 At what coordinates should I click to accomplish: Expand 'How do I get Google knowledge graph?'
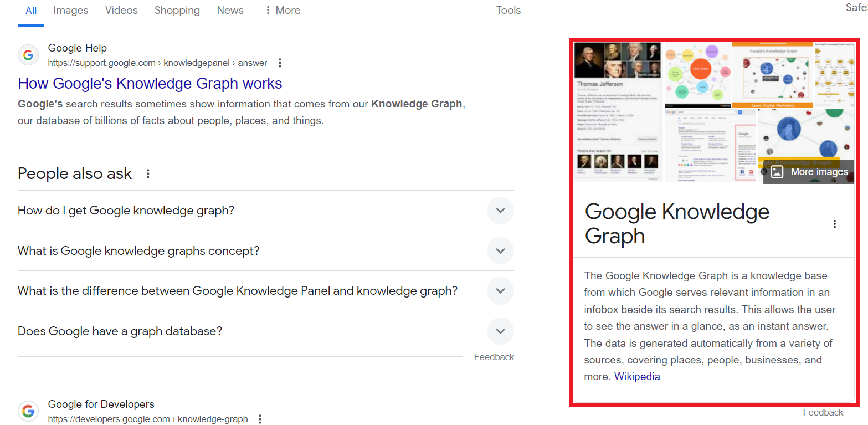click(266, 211)
